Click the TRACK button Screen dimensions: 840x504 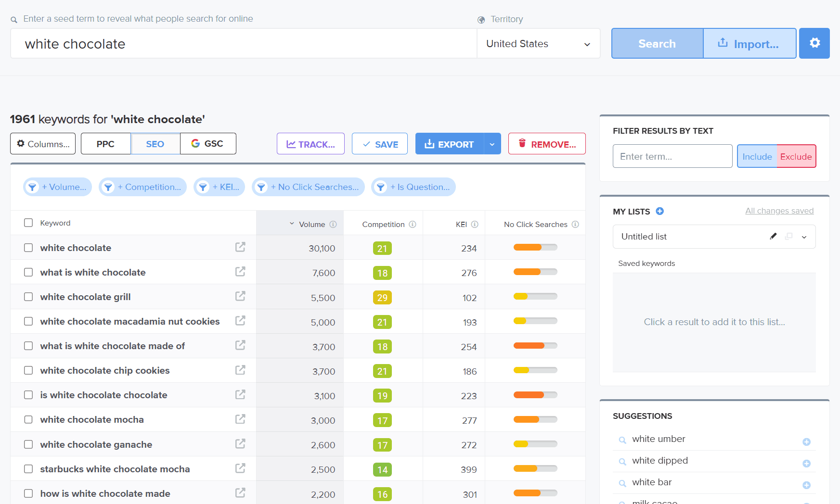click(310, 144)
